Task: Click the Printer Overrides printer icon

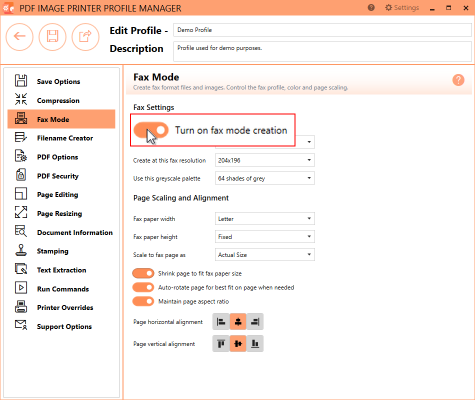Action: (x=21, y=307)
